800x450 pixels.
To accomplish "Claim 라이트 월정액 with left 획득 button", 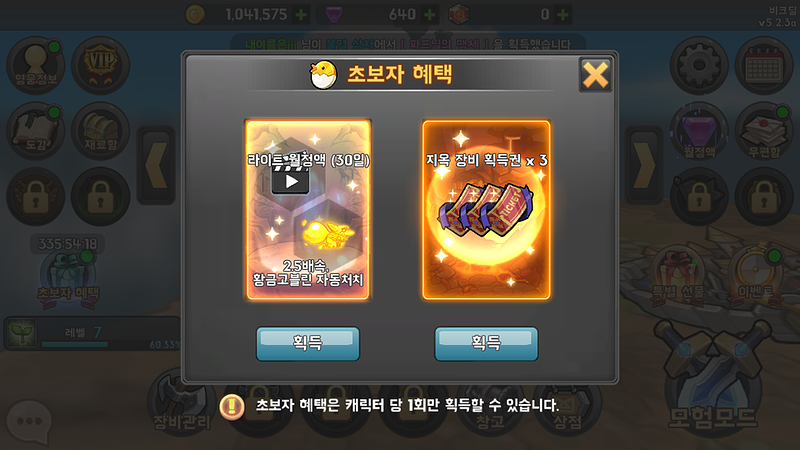I will click(x=308, y=343).
